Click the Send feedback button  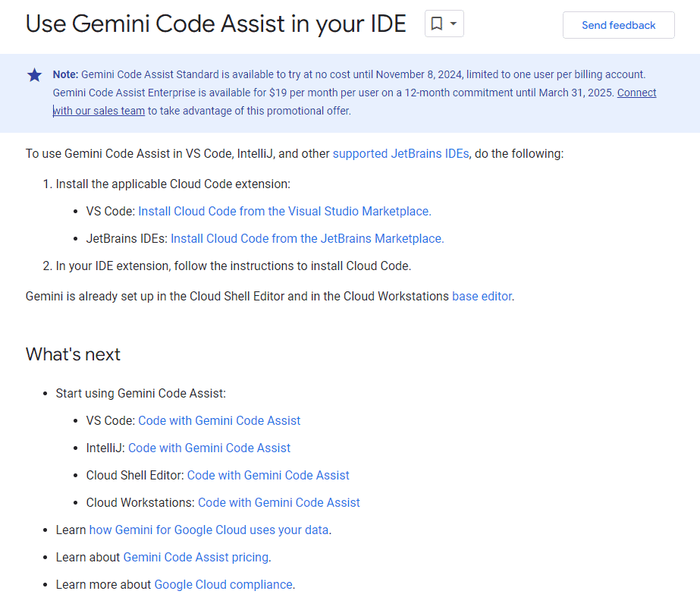click(618, 25)
